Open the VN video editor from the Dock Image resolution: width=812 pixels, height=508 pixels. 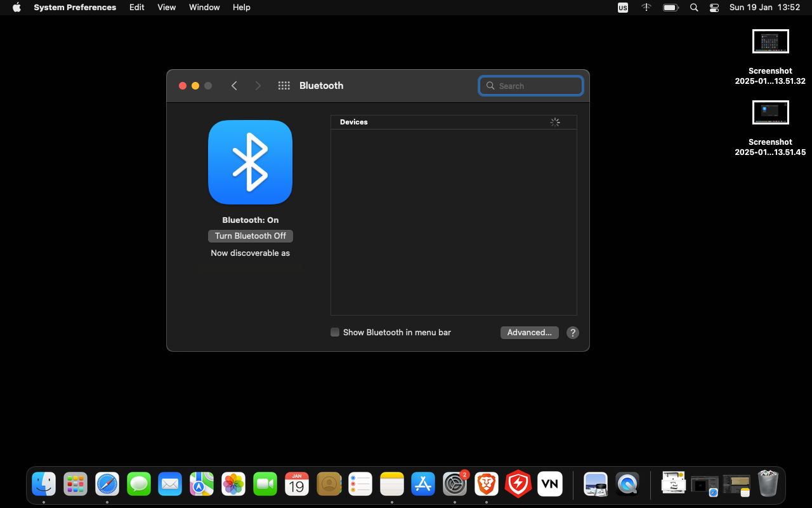(x=549, y=484)
